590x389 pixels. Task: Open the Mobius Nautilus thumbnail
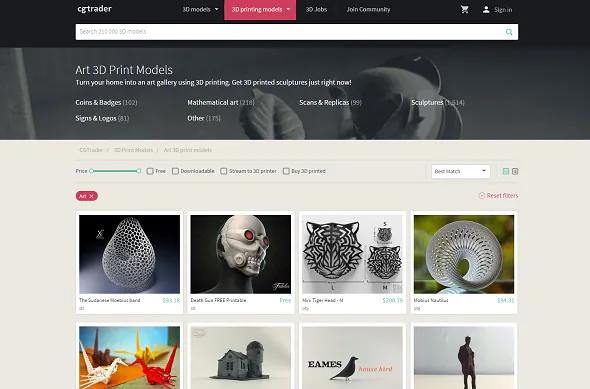click(464, 254)
